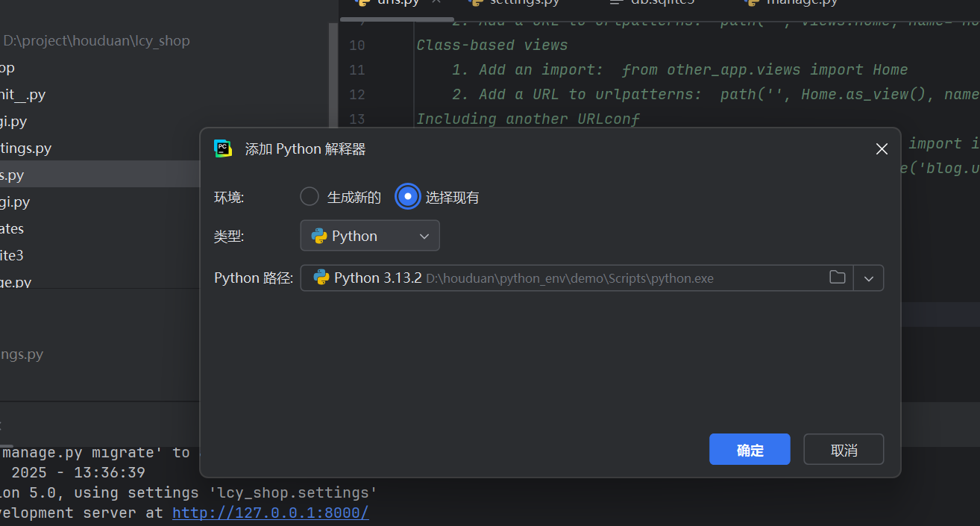Viewport: 980px width, 526px height.
Task: Click line number 10 in editor gutter
Action: pyautogui.click(x=356, y=46)
